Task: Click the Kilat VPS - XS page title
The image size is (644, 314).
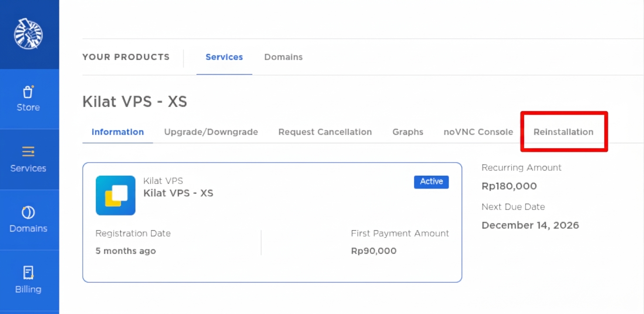Action: click(135, 102)
